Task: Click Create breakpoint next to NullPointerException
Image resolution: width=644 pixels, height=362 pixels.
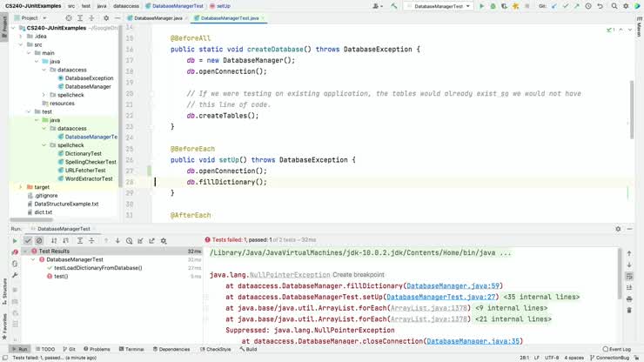Action: pos(359,274)
